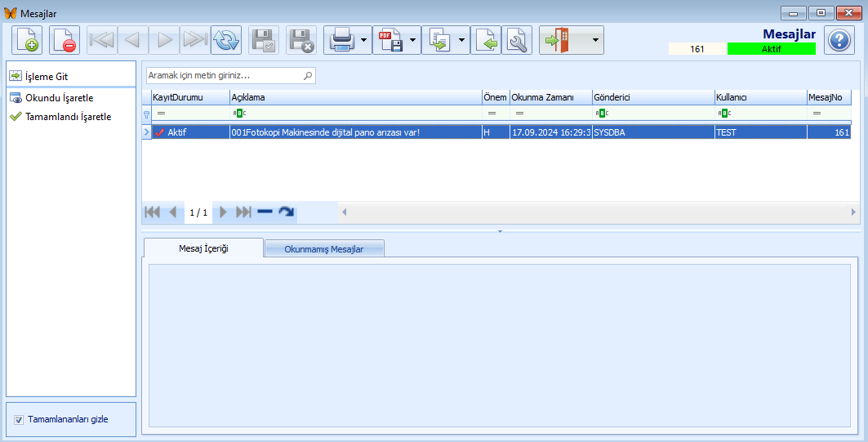Go to next record in toolbar

click(x=164, y=40)
